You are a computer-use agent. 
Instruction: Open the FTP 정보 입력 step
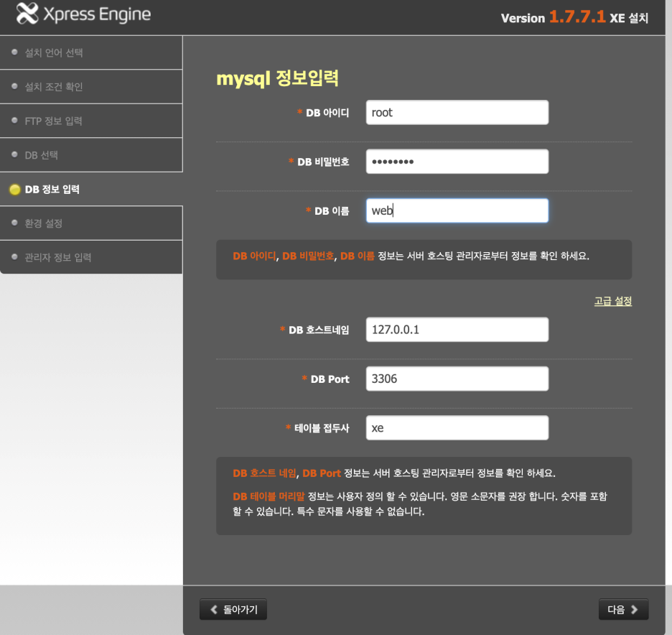91,121
